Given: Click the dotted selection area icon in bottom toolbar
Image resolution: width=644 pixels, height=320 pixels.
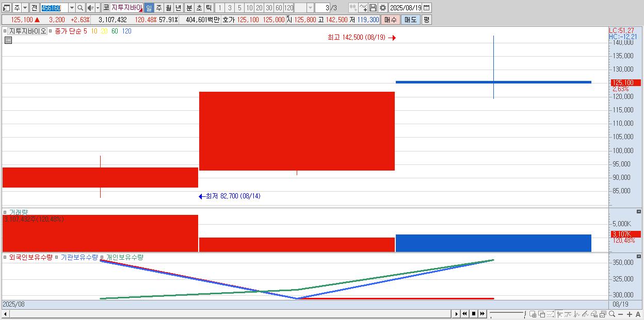Looking at the screenshot, I should pyautogui.click(x=550, y=314).
